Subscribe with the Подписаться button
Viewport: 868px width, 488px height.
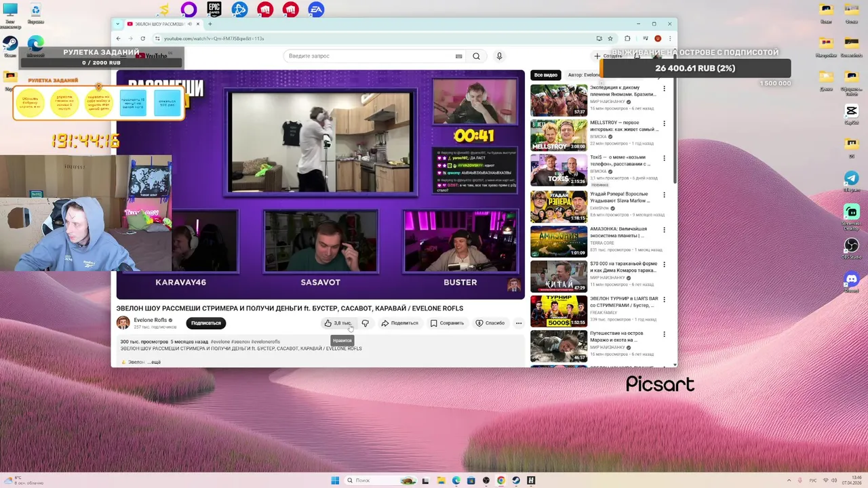(205, 323)
